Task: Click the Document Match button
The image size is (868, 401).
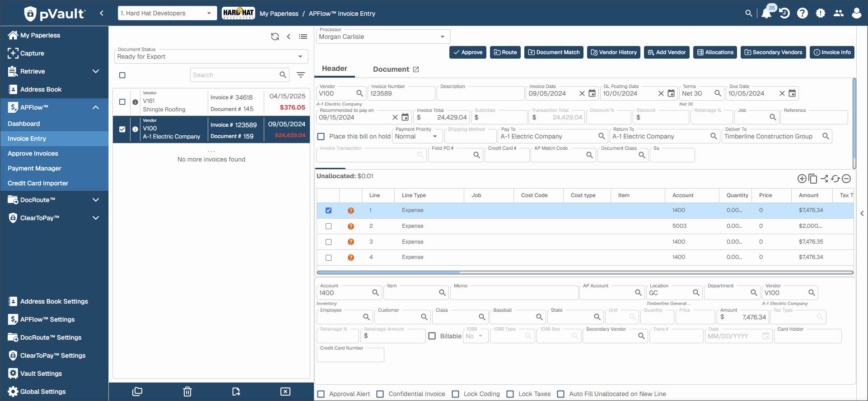Action: 554,52
